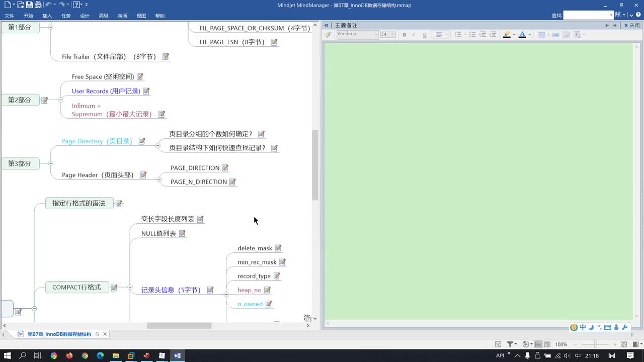The width and height of the screenshot is (644, 362).
Task: Toggle the soft keyboard on the IME toolbar
Action: 608,327
